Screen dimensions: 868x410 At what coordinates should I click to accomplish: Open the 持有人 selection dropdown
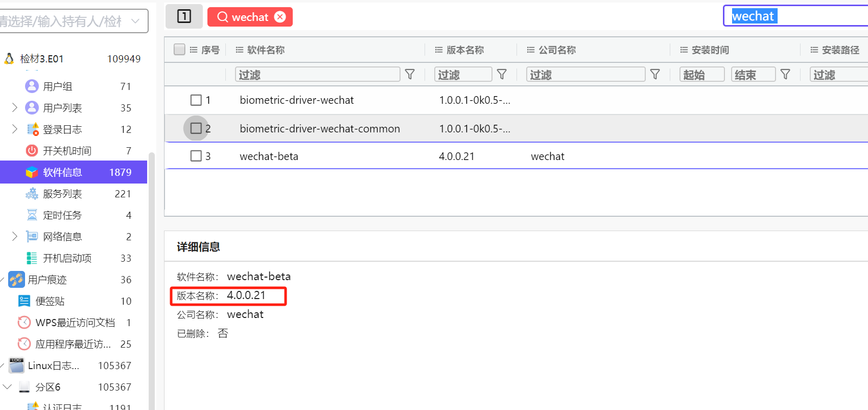coord(73,21)
